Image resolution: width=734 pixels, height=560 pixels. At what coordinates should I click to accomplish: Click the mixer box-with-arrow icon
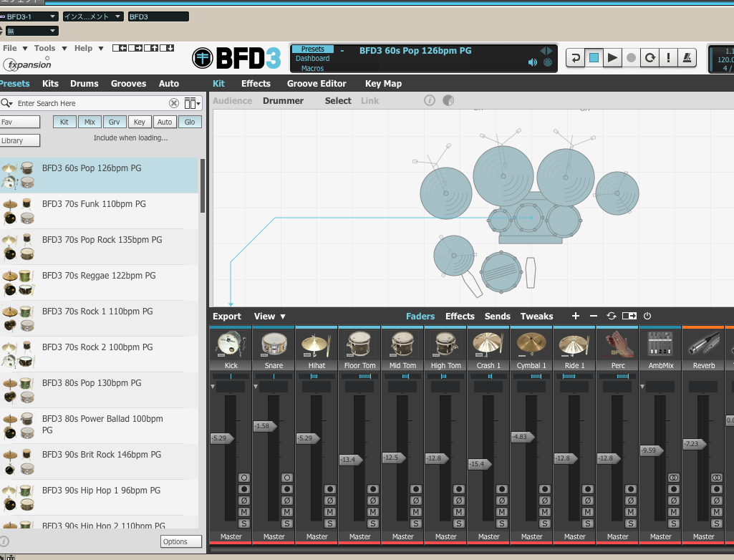click(x=629, y=316)
